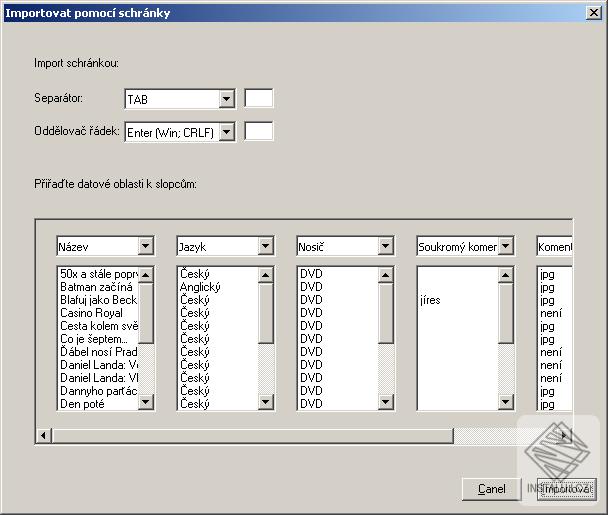The image size is (608, 515).
Task: Select 'Den poté' row
Action: click(98, 404)
